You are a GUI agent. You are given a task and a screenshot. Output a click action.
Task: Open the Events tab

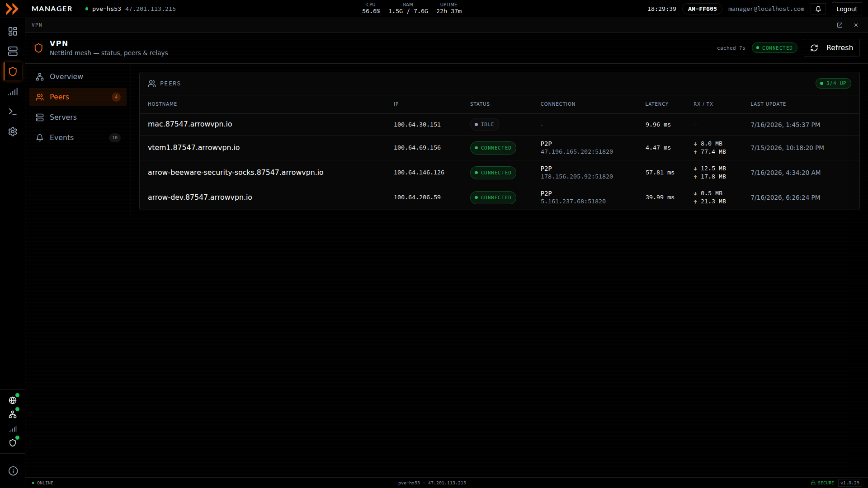(x=78, y=138)
